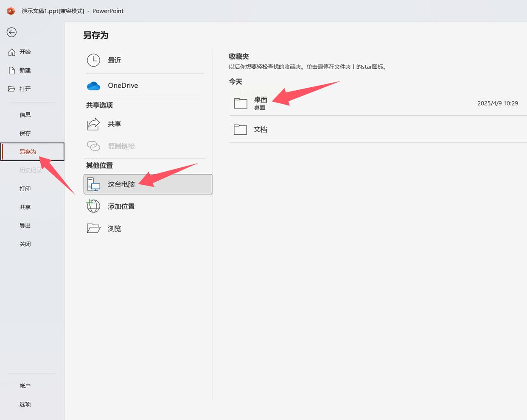Click the new document icon beside 新建

pos(12,70)
